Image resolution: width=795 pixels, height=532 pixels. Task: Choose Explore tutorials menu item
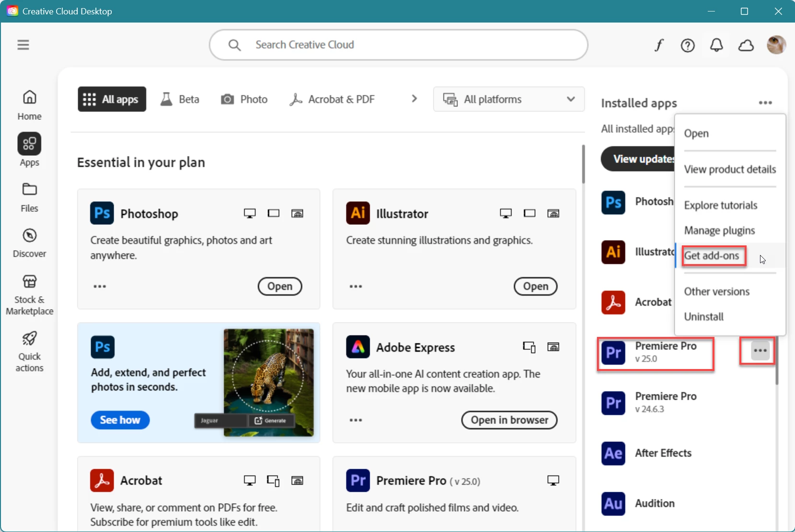pos(730,205)
